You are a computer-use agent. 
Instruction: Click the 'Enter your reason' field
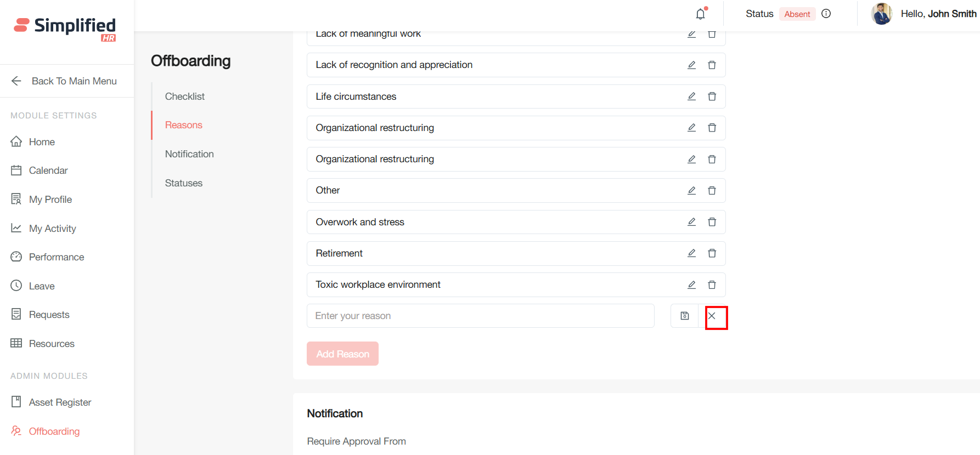480,316
